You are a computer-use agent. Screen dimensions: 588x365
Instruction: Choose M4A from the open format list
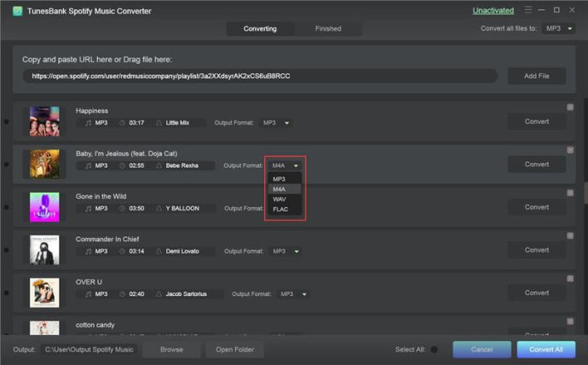click(x=285, y=189)
